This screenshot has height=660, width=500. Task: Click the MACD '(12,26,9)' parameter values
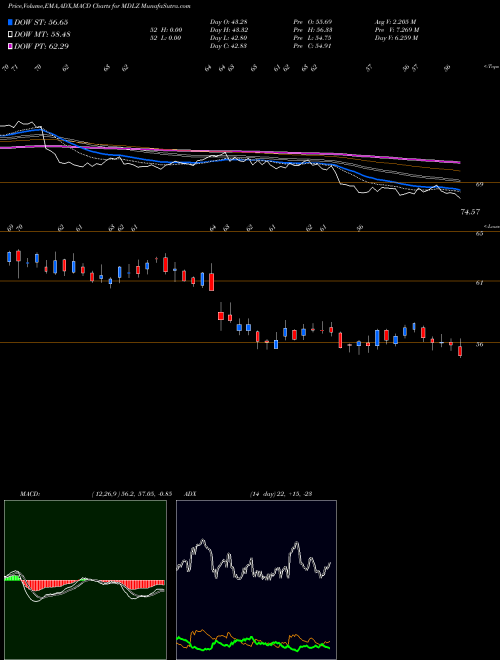click(131, 494)
